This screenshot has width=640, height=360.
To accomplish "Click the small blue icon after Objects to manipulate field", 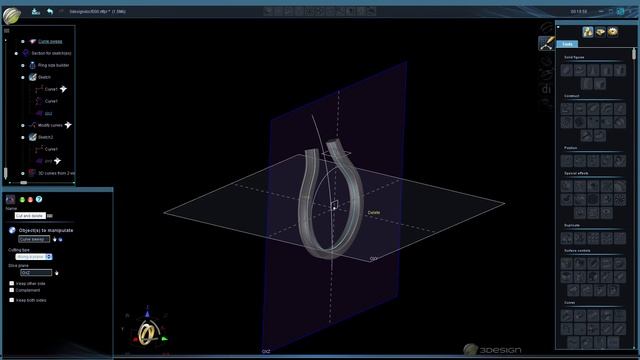I will point(60,240).
